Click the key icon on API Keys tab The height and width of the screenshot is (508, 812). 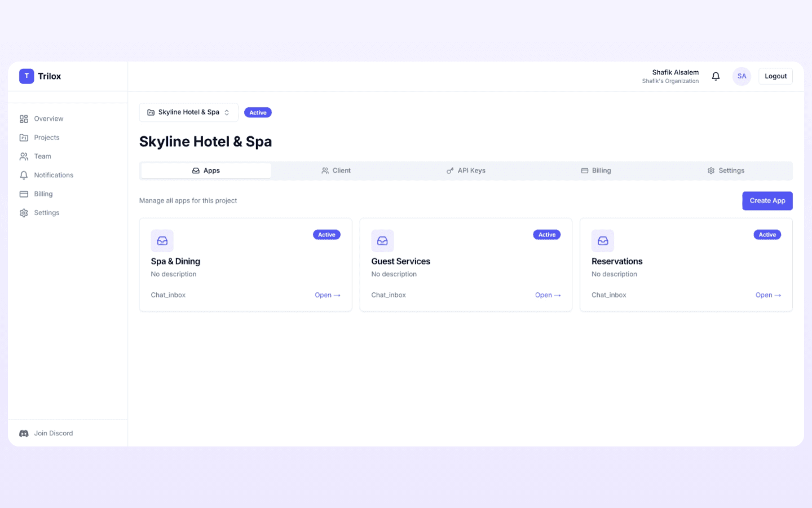coord(450,170)
